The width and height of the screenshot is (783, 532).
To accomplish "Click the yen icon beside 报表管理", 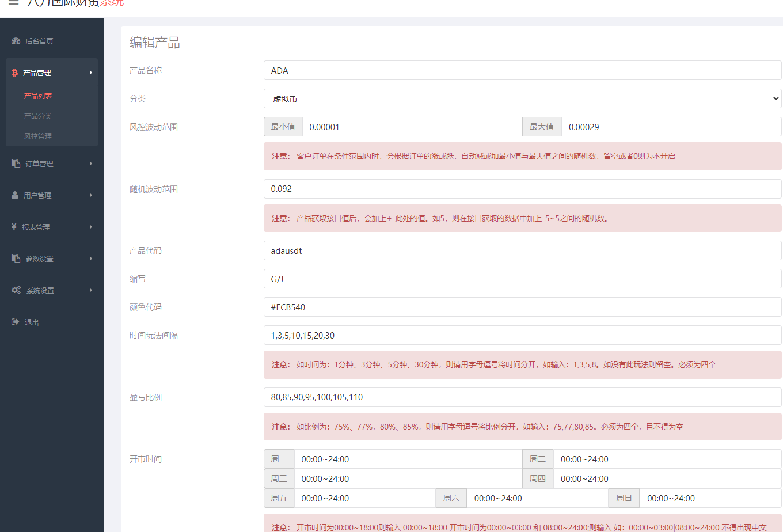I will 14,227.
